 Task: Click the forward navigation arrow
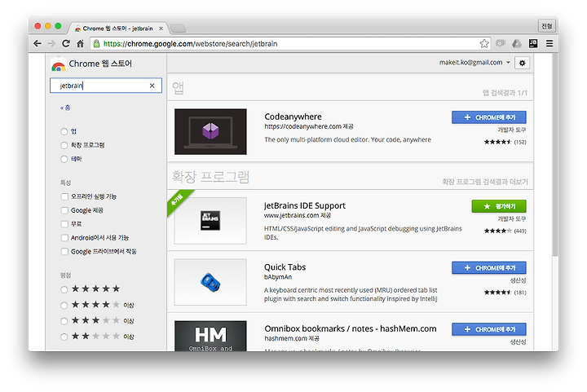(x=51, y=43)
